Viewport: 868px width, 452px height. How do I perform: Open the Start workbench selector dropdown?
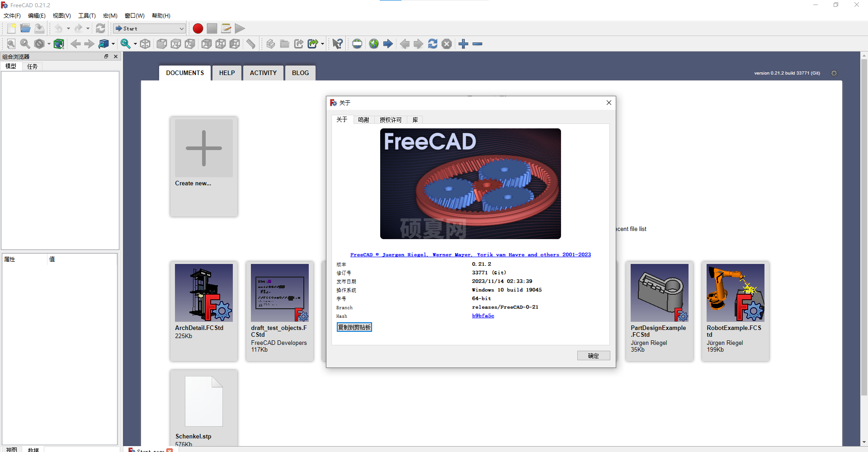coord(150,28)
